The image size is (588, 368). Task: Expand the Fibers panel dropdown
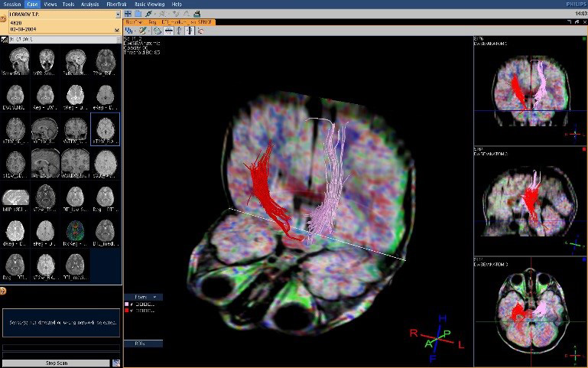[155, 296]
